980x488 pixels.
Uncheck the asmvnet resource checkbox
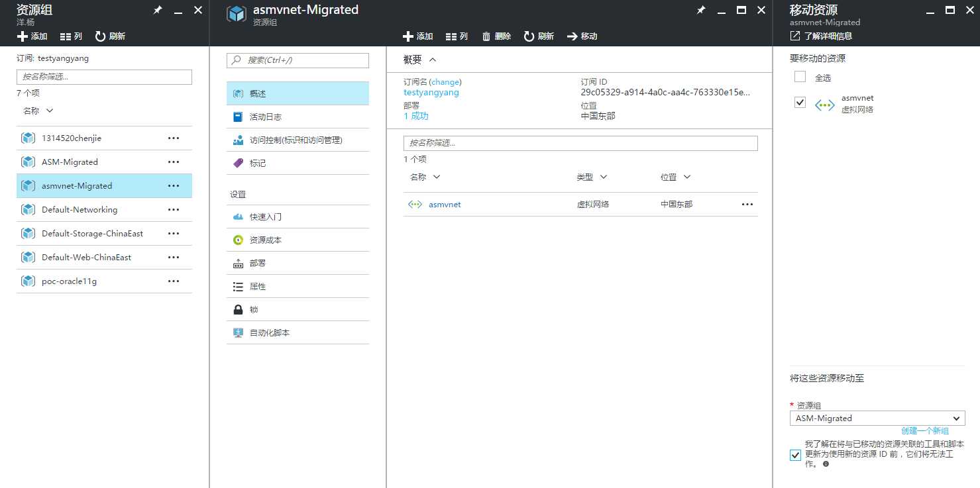(x=800, y=103)
